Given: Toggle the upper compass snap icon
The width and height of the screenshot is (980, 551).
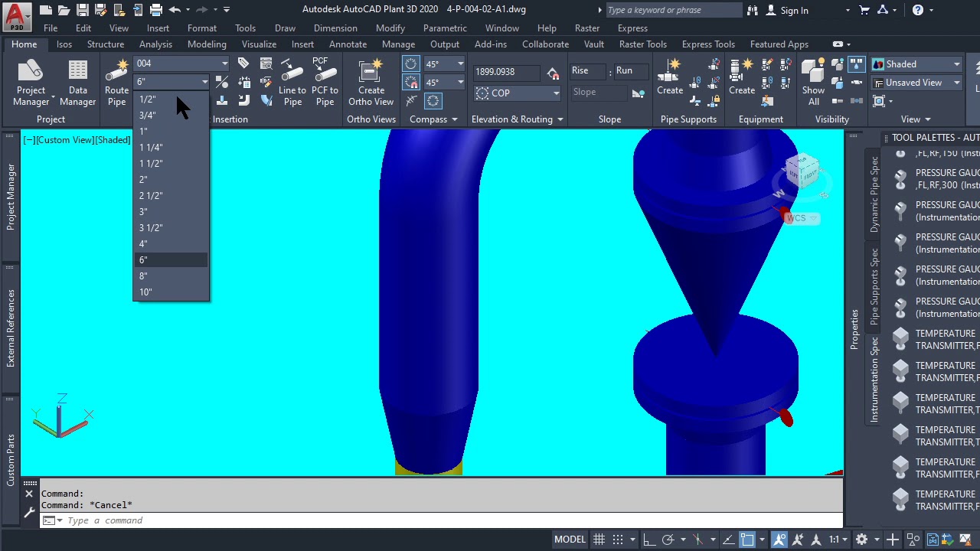Looking at the screenshot, I should [411, 64].
